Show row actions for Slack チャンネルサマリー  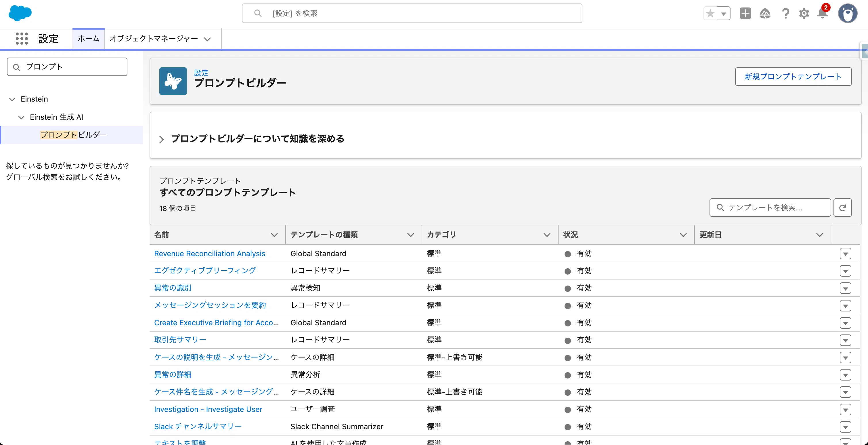845,427
